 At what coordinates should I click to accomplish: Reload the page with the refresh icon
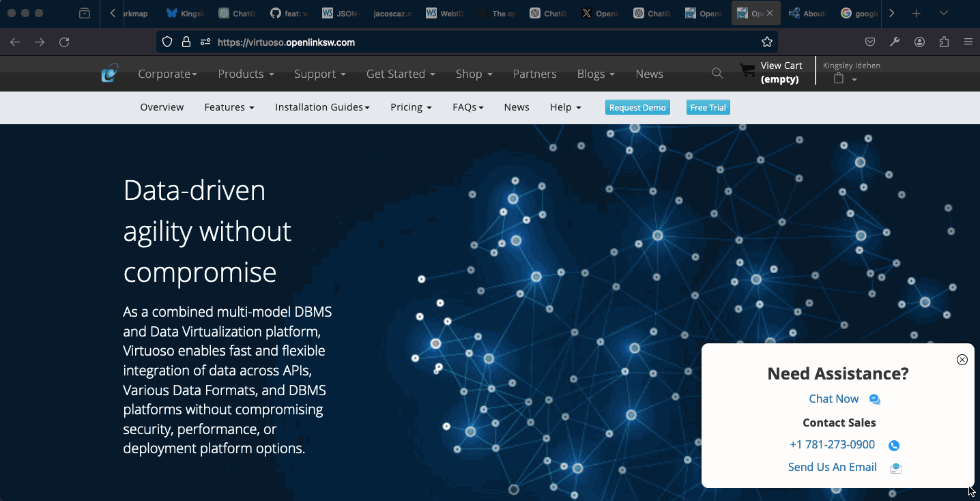pyautogui.click(x=64, y=42)
